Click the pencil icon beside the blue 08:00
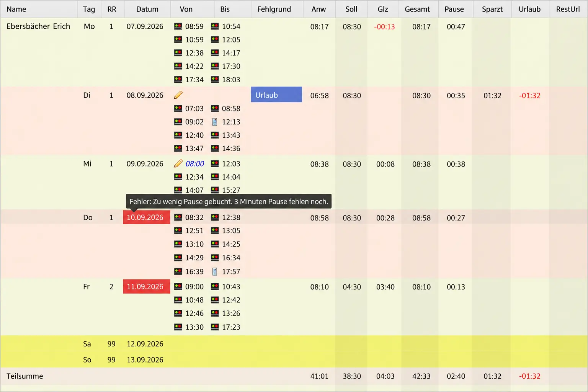The width and height of the screenshot is (588, 392). click(178, 163)
